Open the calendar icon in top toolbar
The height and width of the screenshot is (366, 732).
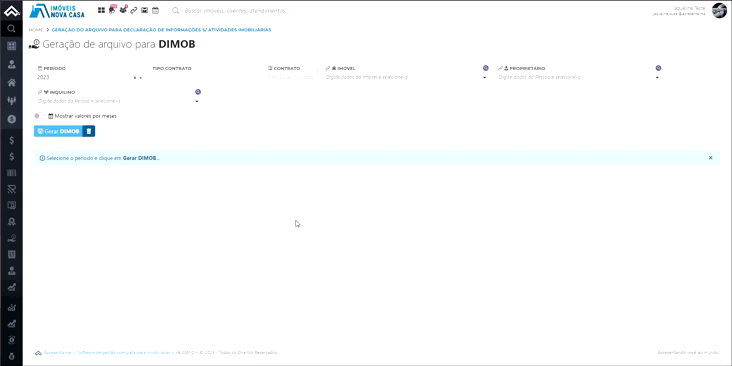[x=155, y=10]
